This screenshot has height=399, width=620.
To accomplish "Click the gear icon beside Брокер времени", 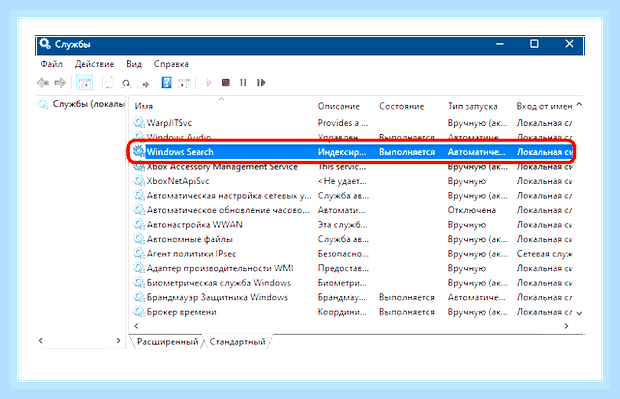I will click(x=139, y=312).
